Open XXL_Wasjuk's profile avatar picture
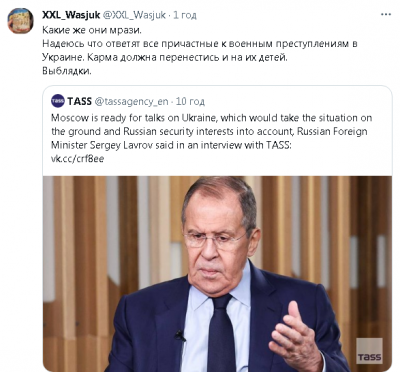Image resolution: width=400 pixels, height=372 pixels. coord(20,21)
